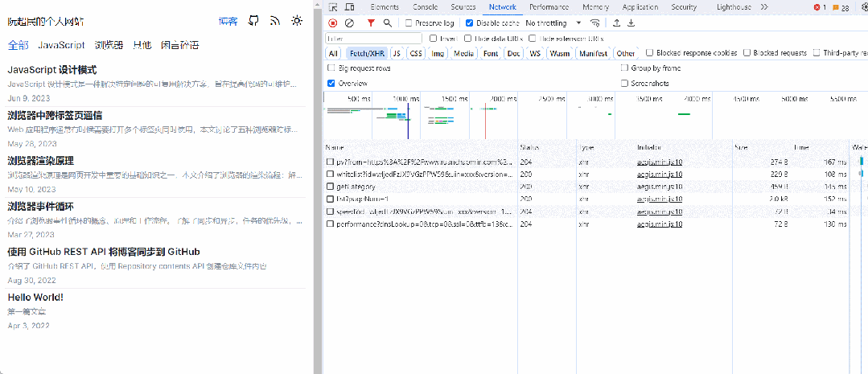Open the GitHub icon on the website
This screenshot has width=868, height=374.
[253, 21]
